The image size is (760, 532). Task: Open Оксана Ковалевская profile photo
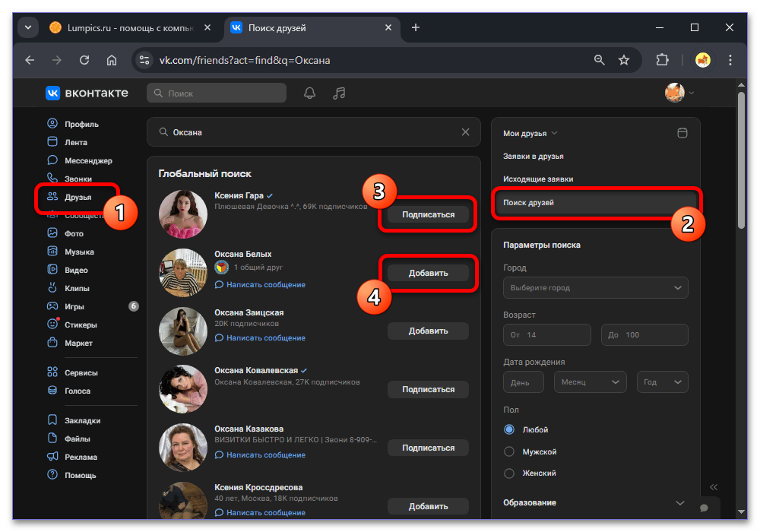[182, 389]
